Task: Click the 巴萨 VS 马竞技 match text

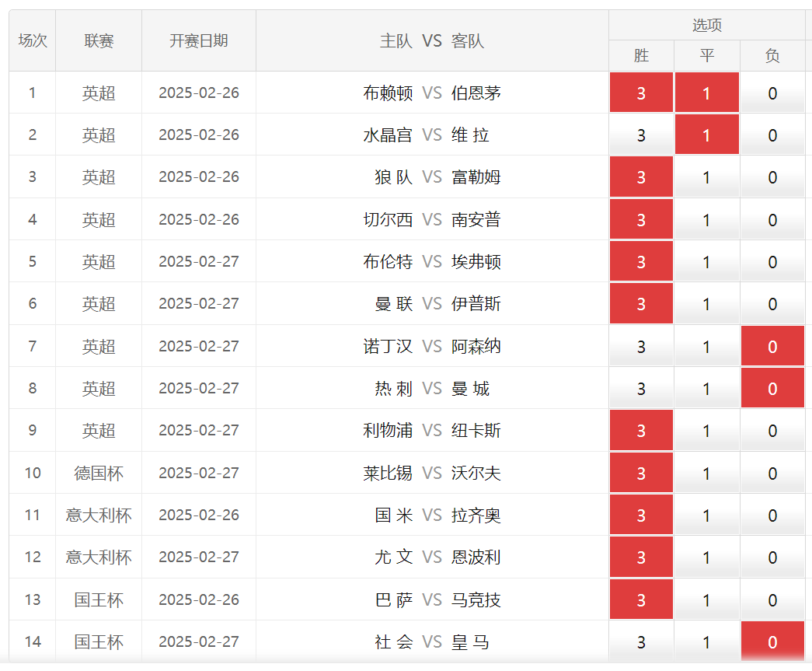Action: coord(437,599)
